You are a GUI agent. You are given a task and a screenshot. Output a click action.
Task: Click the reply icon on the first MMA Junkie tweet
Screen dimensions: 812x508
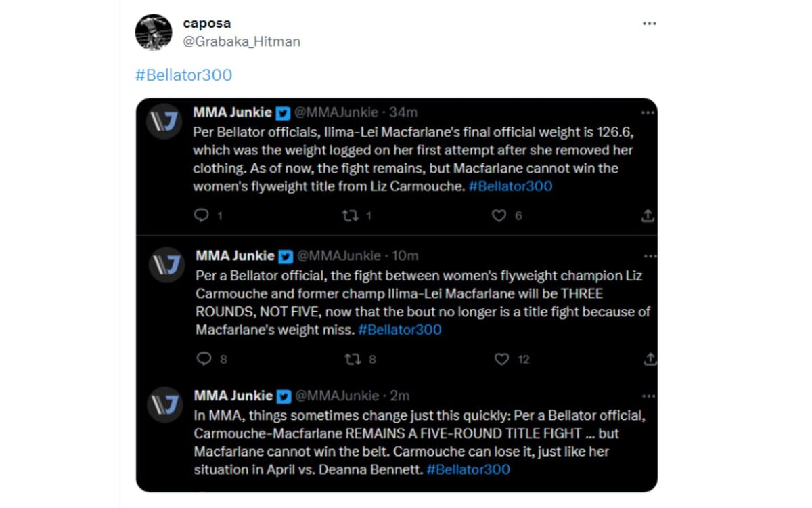[x=200, y=215]
